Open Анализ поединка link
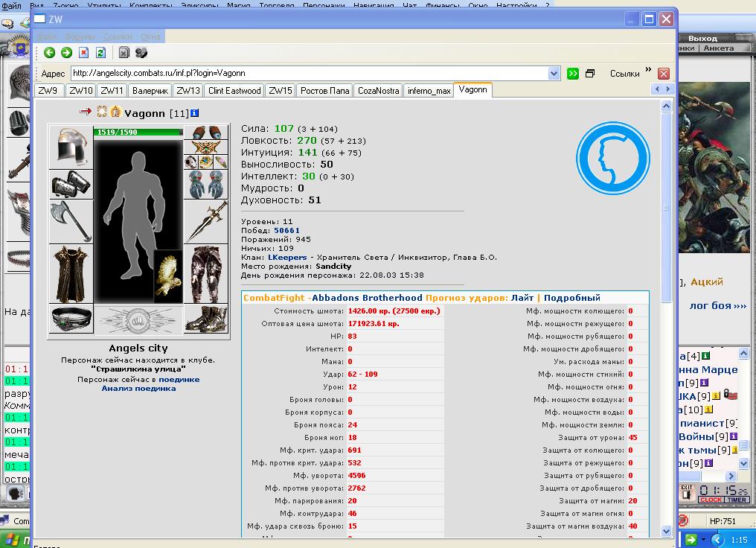This screenshot has width=756, height=548. click(138, 389)
